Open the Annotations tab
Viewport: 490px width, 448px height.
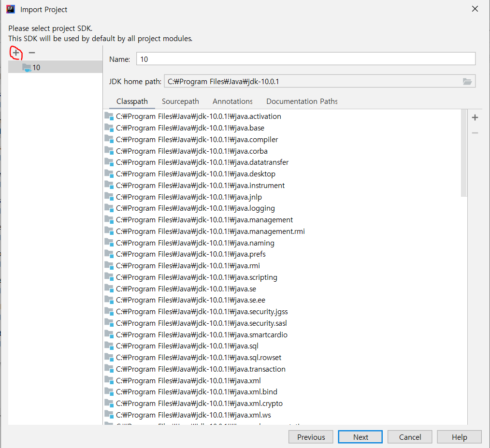(x=232, y=101)
